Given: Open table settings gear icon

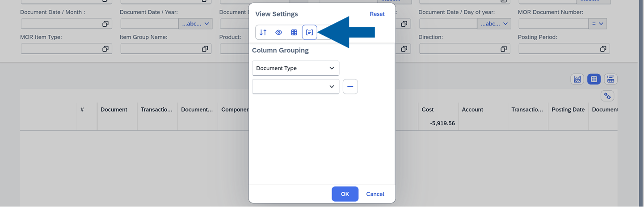Looking at the screenshot, I should (607, 96).
